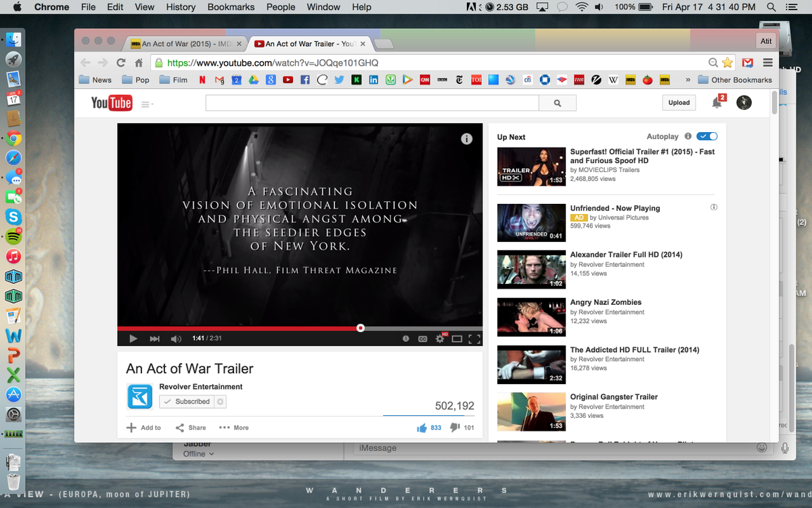
Task: Click the Upload button
Action: pyautogui.click(x=679, y=102)
